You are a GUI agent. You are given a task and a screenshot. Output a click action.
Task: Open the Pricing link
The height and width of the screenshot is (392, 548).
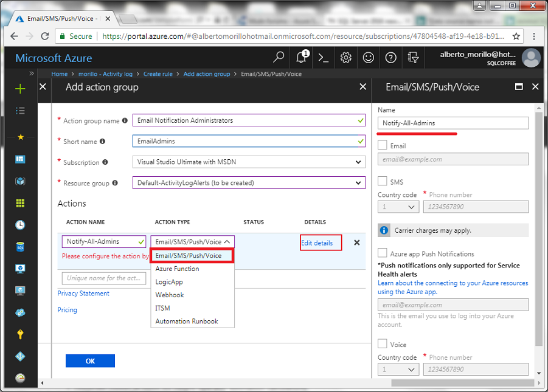click(x=67, y=309)
